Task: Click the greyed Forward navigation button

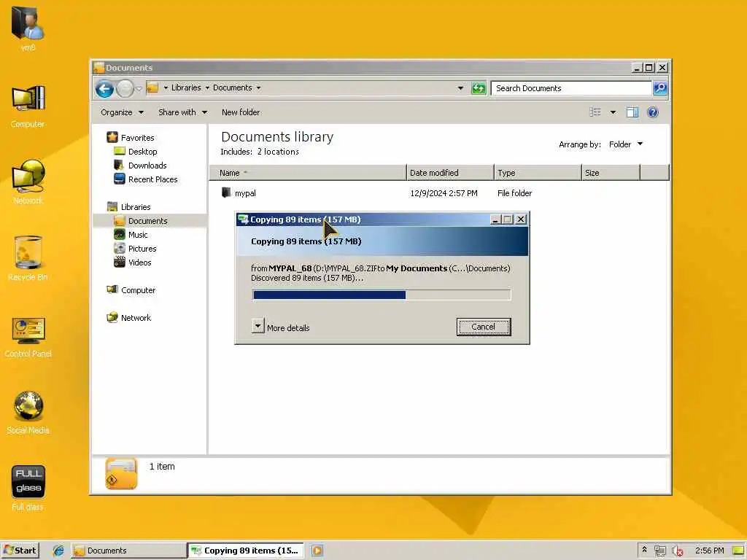Action: click(x=125, y=88)
